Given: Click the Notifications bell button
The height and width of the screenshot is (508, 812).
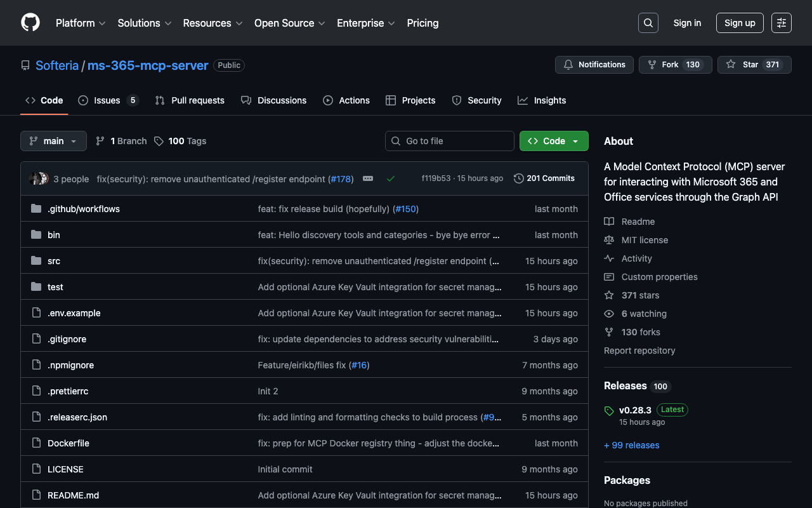Looking at the screenshot, I should [594, 65].
